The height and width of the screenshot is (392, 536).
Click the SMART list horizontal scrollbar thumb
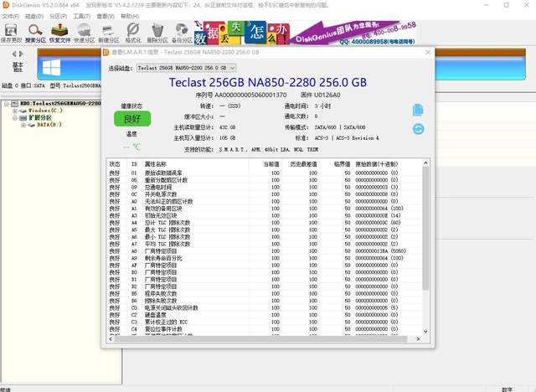click(x=260, y=338)
